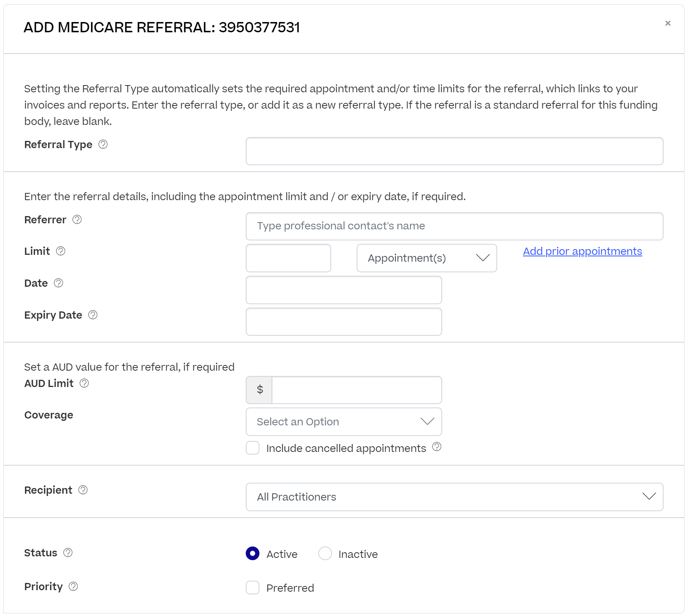Tick the Include cancelled appointments checkbox
689x616 pixels.
click(253, 448)
